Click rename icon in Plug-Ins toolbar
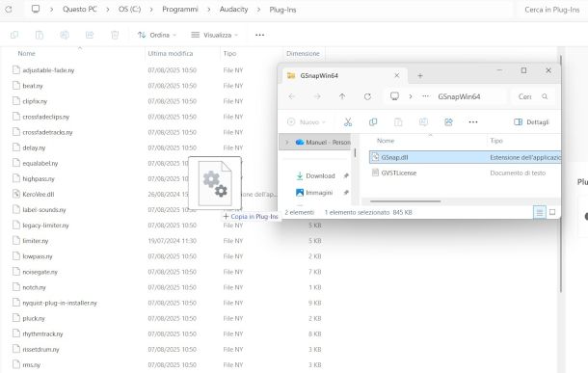588x373 pixels. (x=65, y=35)
